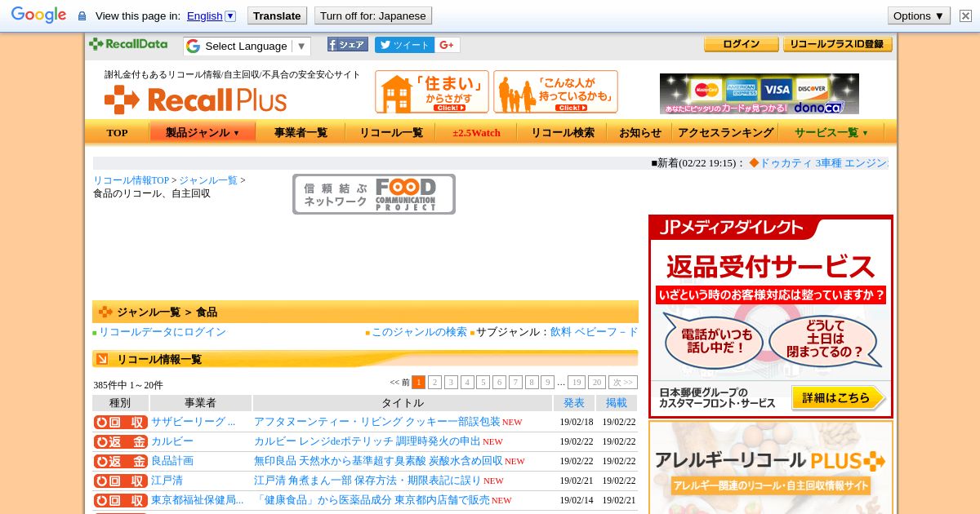Viewport: 980px width, 514px height.
Task: Open the 製品ジャンル menu
Action: 203,132
